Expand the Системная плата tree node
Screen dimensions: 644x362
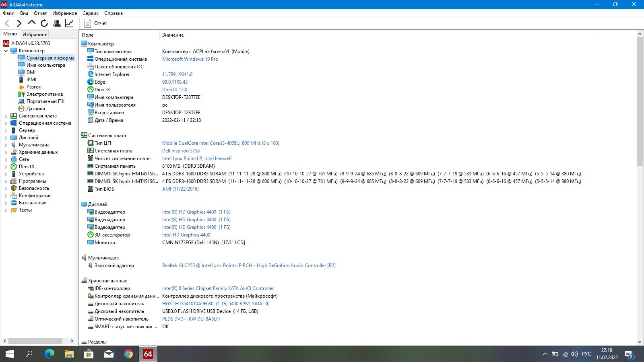point(6,116)
